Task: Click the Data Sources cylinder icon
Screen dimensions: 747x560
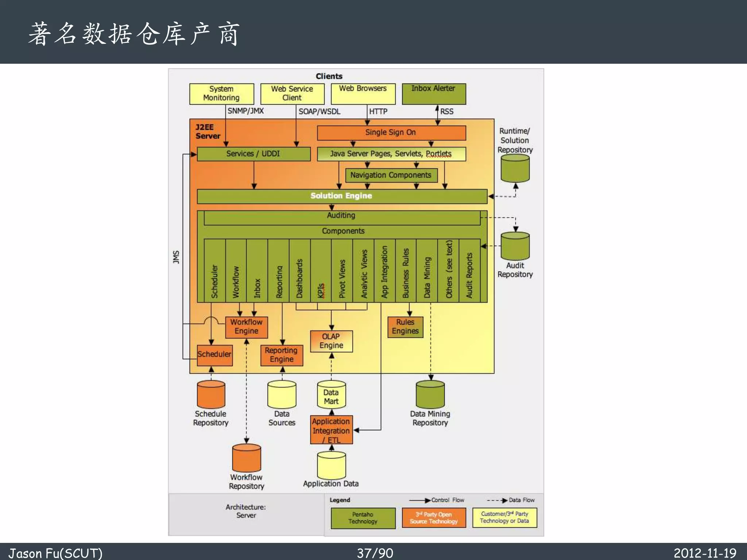Action: click(282, 394)
